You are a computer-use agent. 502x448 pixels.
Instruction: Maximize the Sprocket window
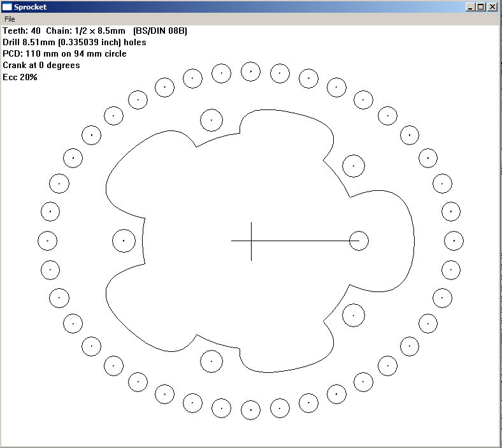[x=480, y=7]
